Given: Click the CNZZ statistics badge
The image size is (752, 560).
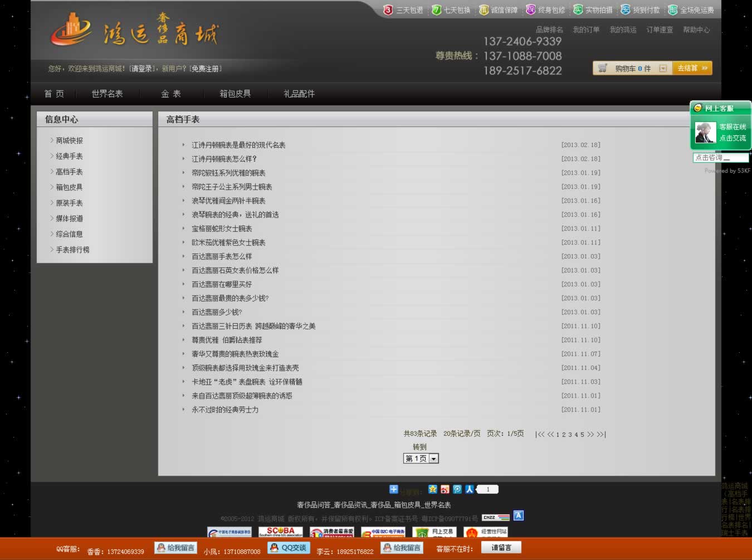Looking at the screenshot, I should coord(495,517).
